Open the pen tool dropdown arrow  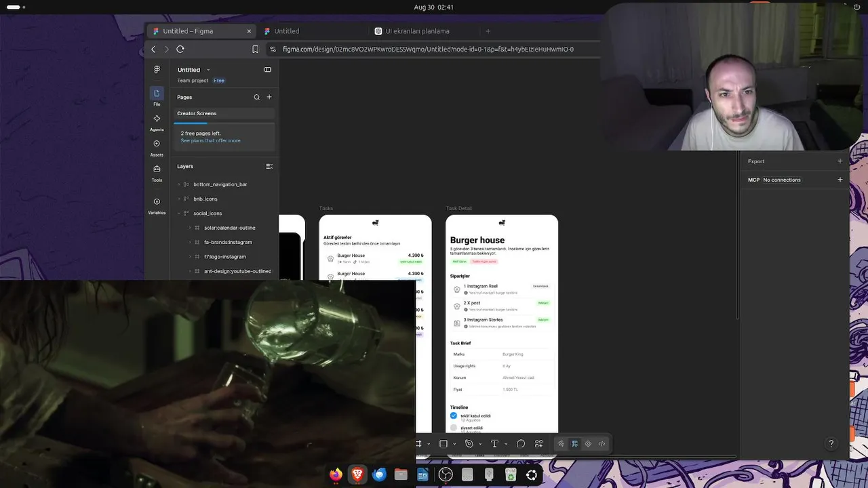[480, 444]
